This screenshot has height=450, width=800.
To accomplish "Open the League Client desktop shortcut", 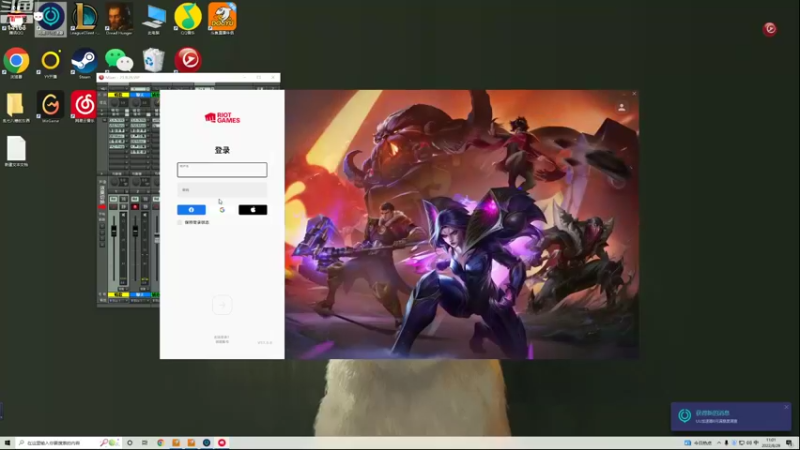I will click(84, 18).
